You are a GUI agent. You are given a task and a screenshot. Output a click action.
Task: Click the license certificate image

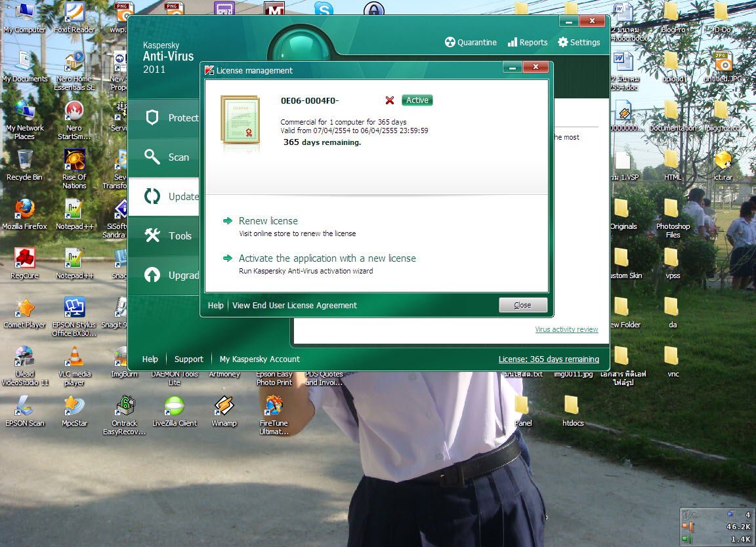[x=240, y=120]
